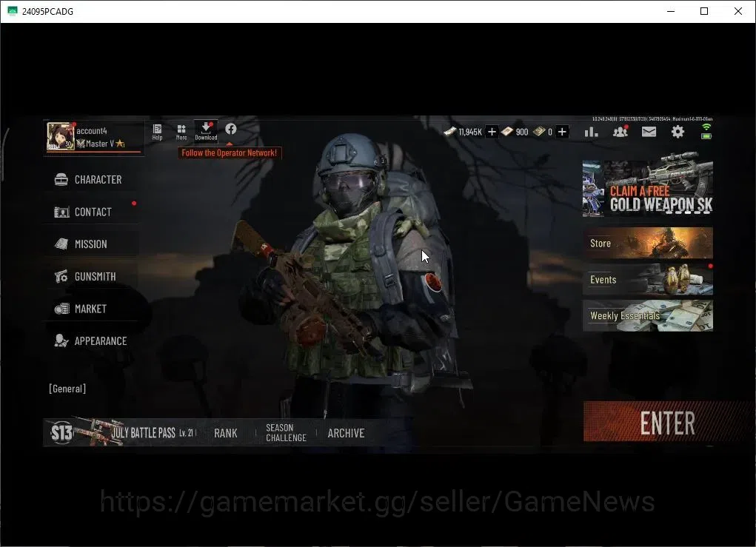
Task: Open the Claim a Free Gold Weapon banner
Action: 647,188
